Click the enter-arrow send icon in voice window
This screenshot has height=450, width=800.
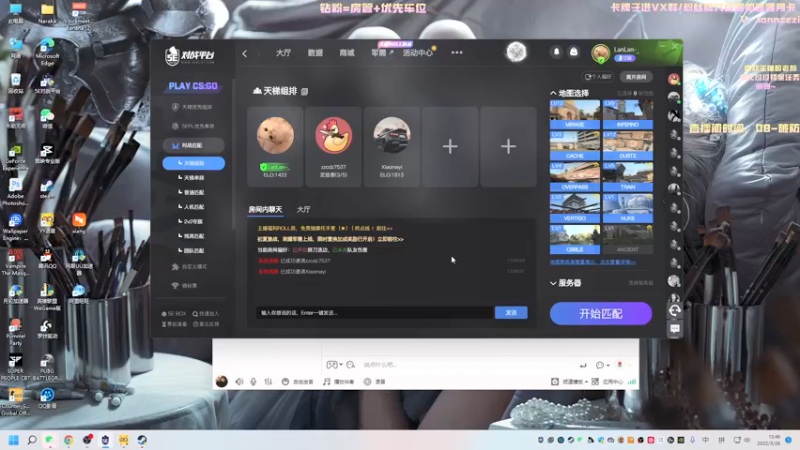coord(583,365)
